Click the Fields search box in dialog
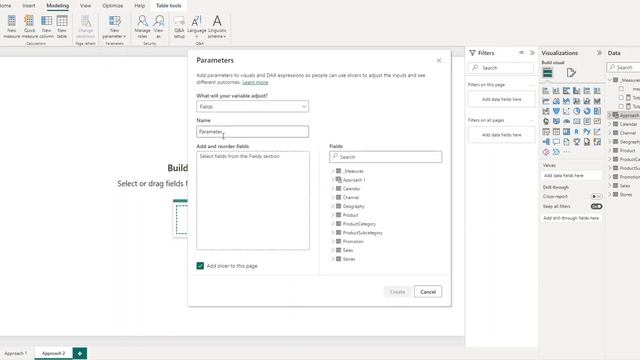The width and height of the screenshot is (640, 360). click(385, 157)
